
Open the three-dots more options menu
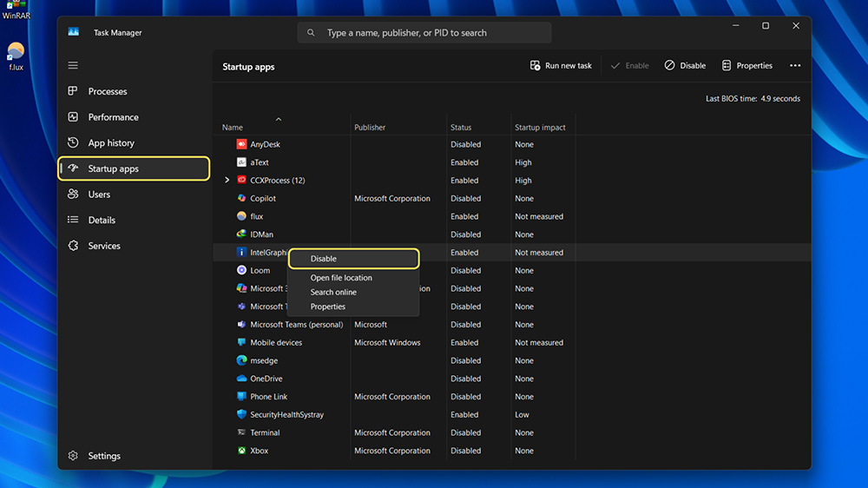pos(795,65)
